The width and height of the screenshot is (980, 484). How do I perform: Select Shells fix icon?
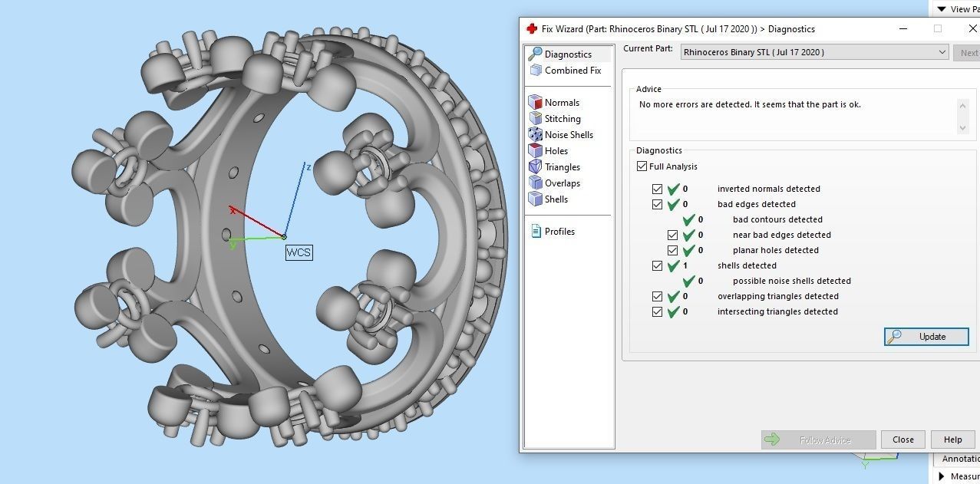[x=536, y=199]
